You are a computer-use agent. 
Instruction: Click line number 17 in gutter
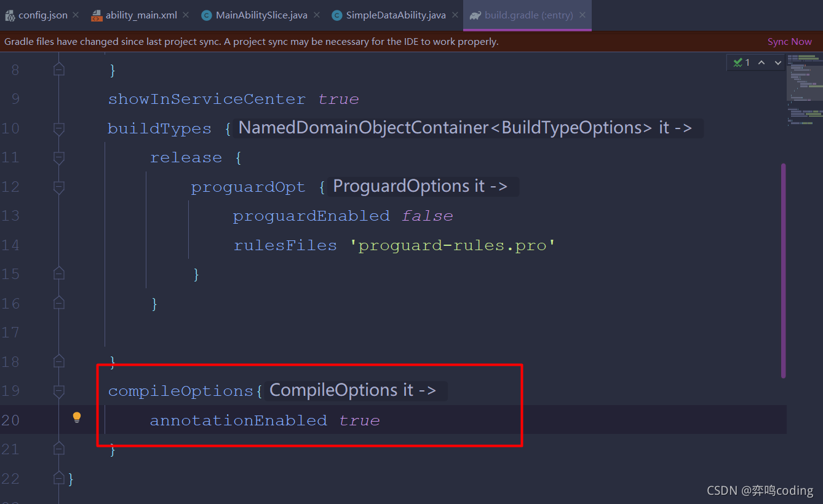tap(10, 333)
